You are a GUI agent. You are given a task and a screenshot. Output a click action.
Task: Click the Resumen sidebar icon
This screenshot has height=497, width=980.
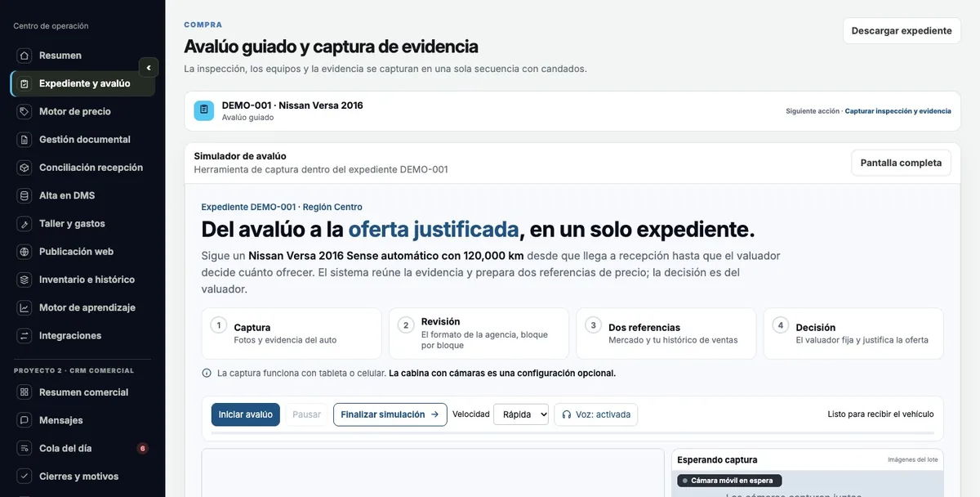click(24, 56)
